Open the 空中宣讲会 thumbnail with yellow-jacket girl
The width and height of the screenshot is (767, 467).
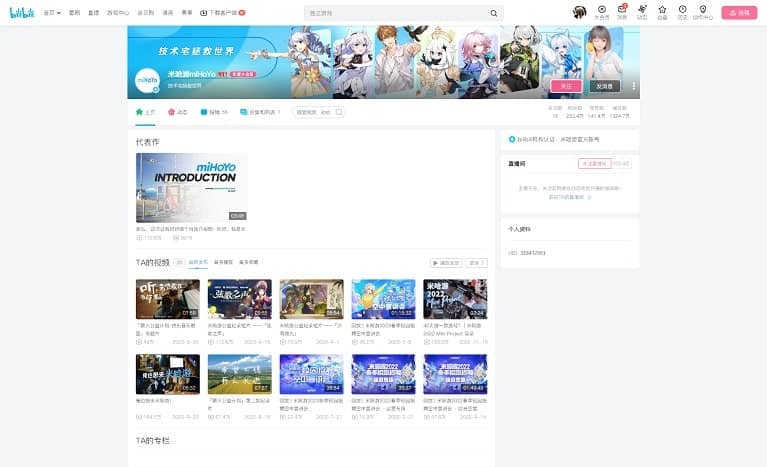point(384,299)
